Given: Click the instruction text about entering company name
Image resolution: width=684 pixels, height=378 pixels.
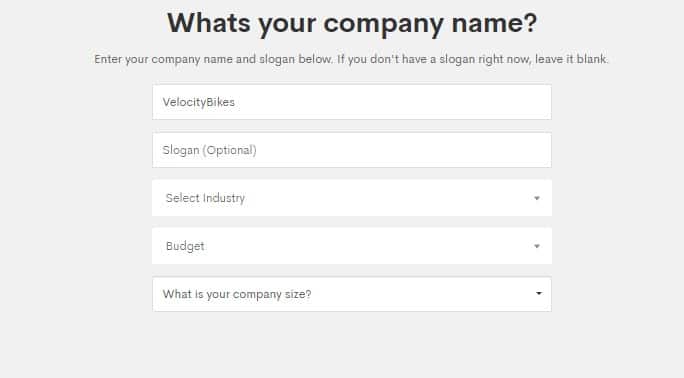Looking at the screenshot, I should [351, 59].
